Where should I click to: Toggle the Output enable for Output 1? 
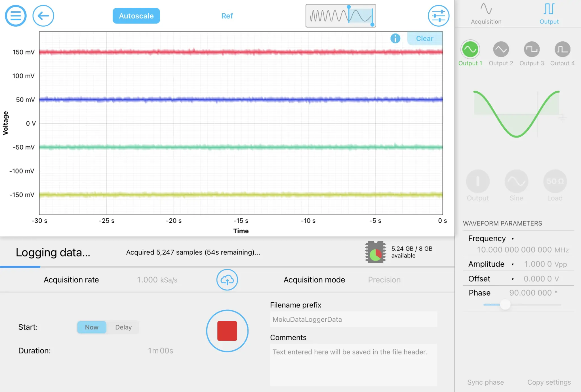(478, 181)
